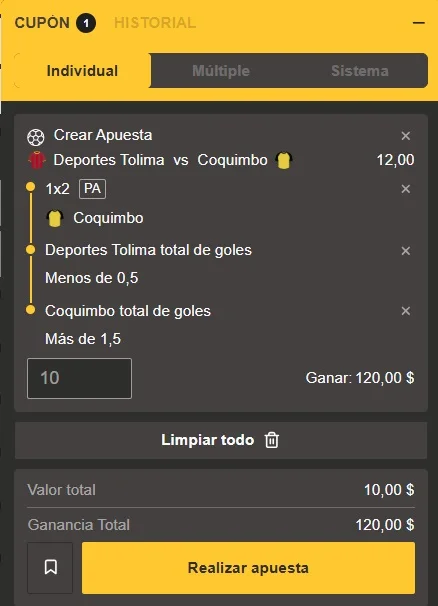Remove Coquimbo total de goles selection
The width and height of the screenshot is (438, 606).
coord(406,311)
